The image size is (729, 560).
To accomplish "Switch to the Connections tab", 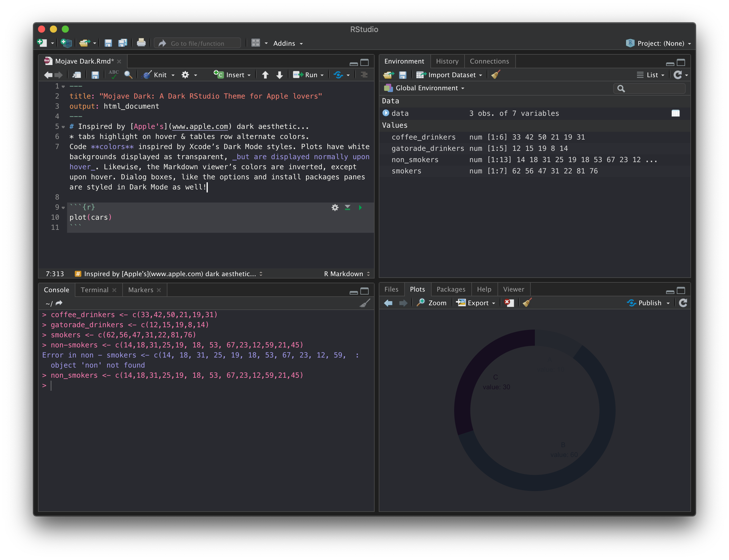I will (489, 61).
